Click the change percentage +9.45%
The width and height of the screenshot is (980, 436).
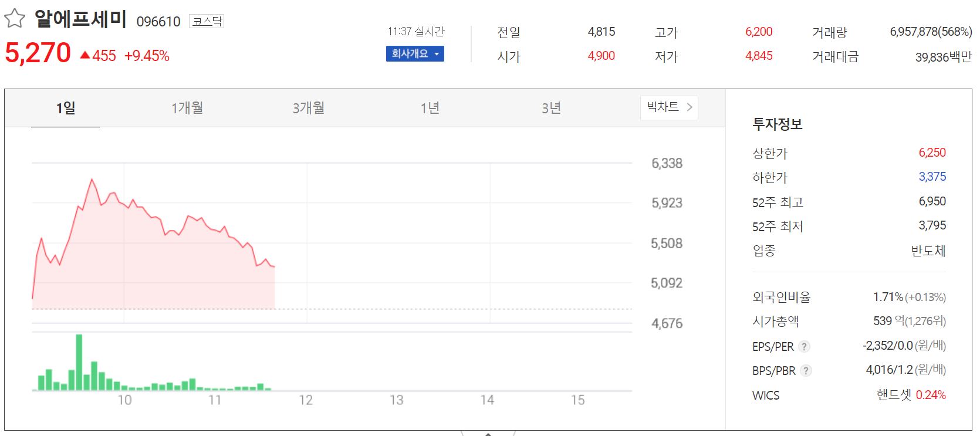tap(147, 56)
